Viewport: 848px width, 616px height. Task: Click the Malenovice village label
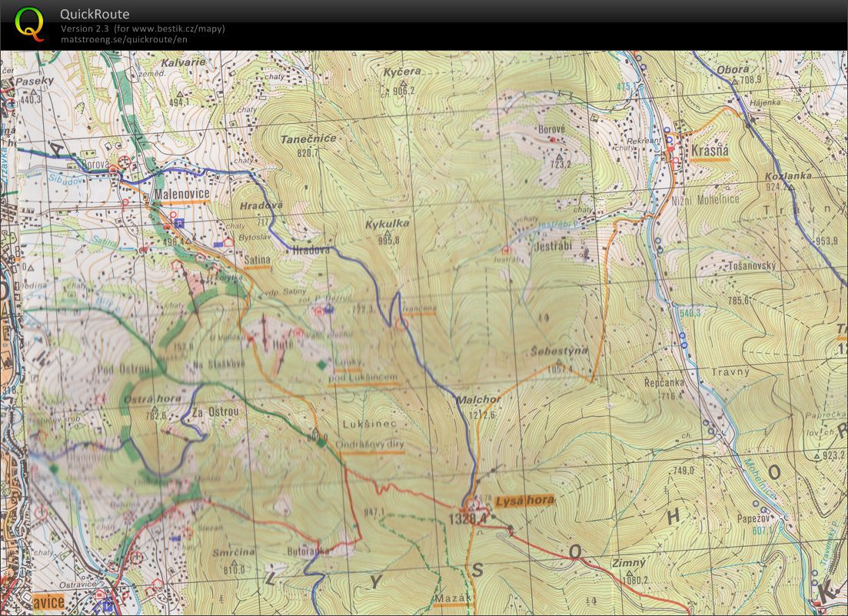182,194
